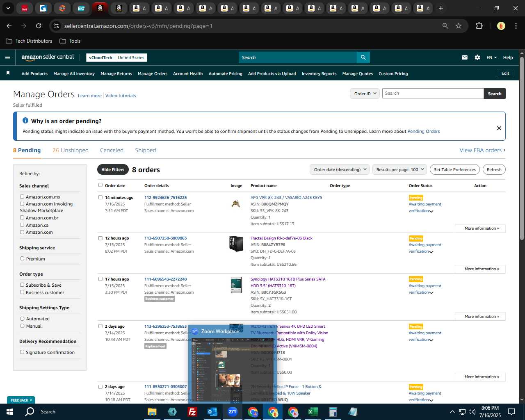Open the Order ID search type dropdown
525x420 pixels.
(365, 94)
